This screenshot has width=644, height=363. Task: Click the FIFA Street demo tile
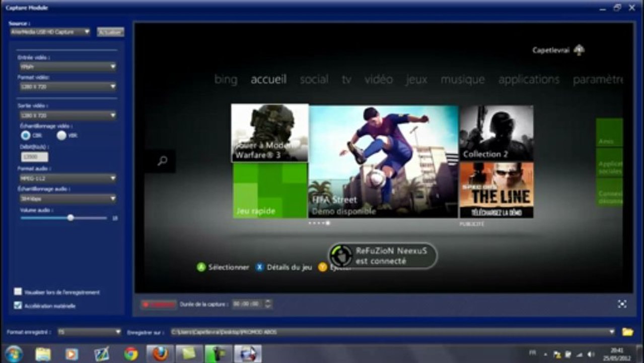(383, 162)
